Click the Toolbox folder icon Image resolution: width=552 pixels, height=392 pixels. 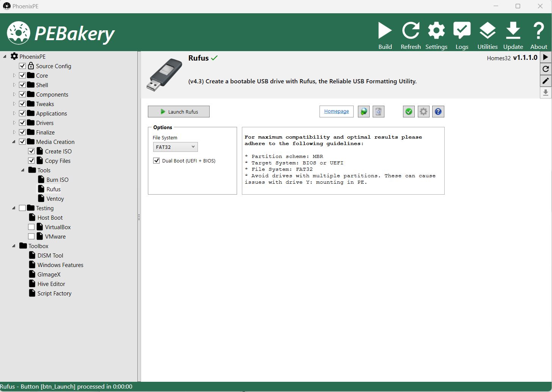[x=23, y=246]
